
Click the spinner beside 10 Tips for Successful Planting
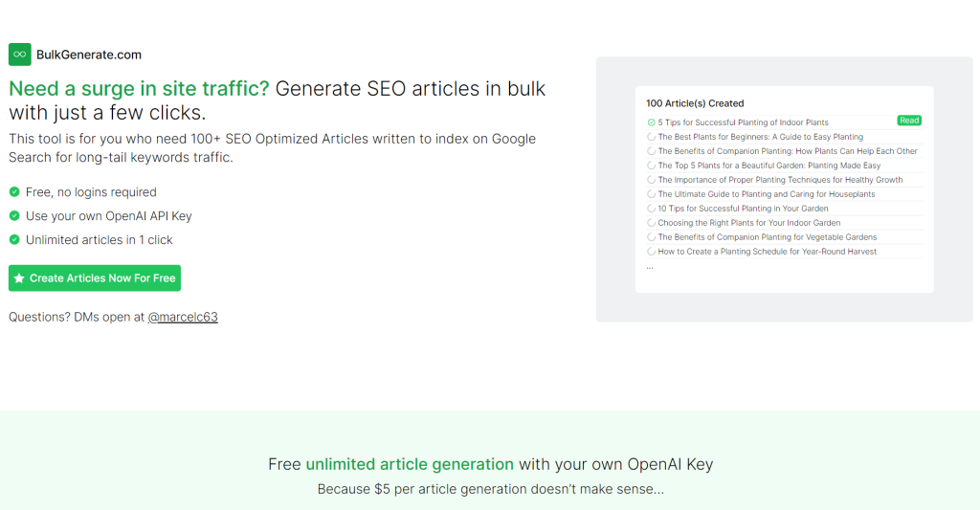tap(651, 209)
